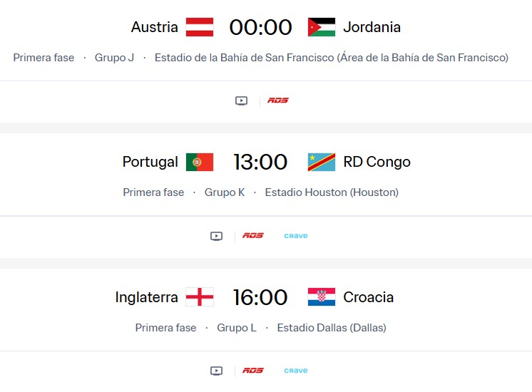Open Crave logo under Portugal–RD Congo match
The height and width of the screenshot is (392, 532).
click(296, 236)
